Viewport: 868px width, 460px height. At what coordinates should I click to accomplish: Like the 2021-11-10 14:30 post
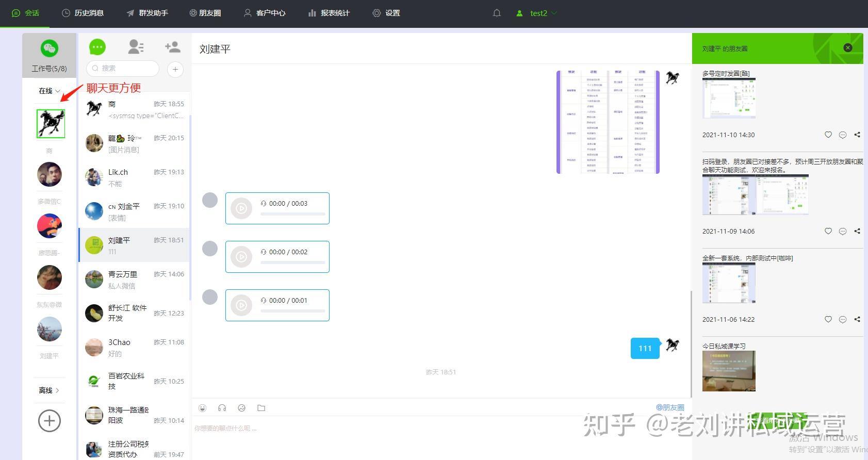click(828, 135)
